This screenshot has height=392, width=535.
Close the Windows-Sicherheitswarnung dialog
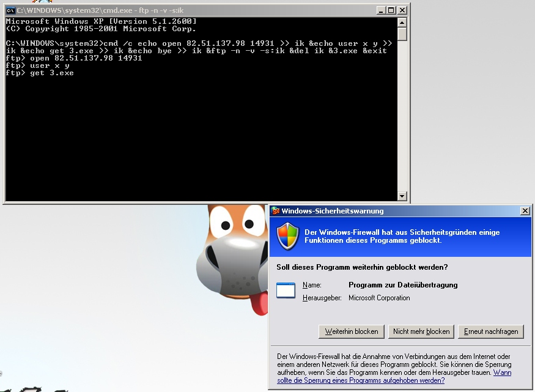[525, 211]
